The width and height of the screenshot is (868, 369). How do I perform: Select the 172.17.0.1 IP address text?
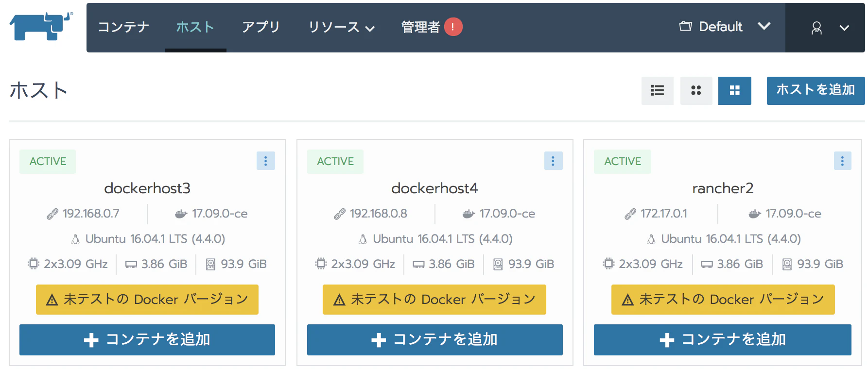664,214
